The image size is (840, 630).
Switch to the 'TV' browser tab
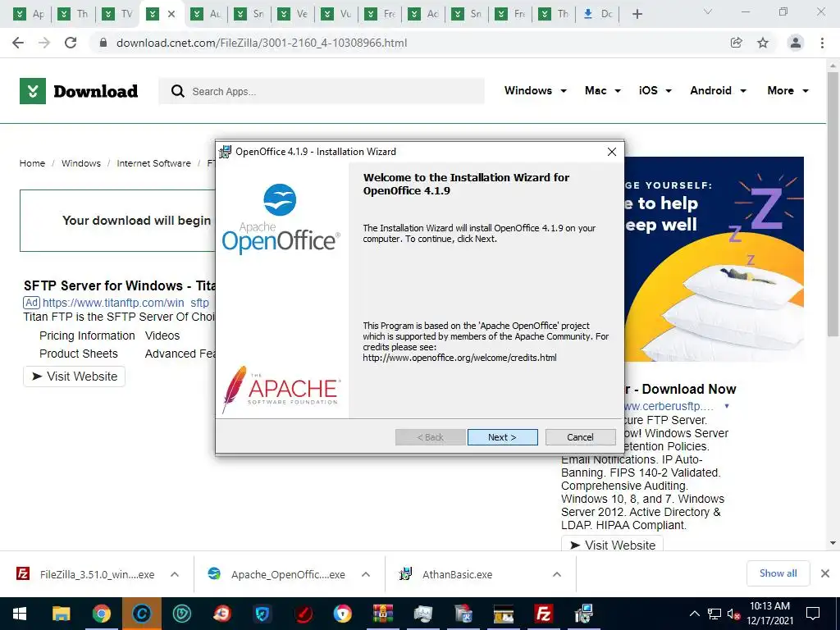point(117,14)
